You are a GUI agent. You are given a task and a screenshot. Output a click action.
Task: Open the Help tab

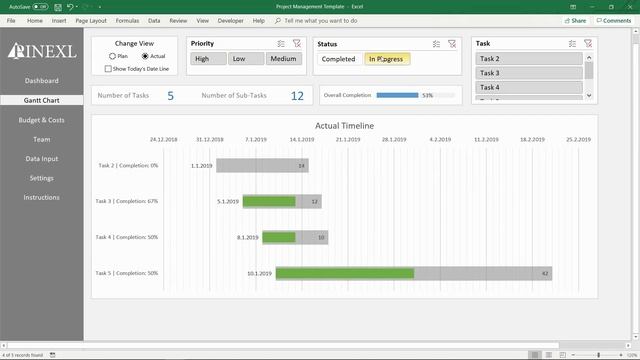tap(258, 20)
